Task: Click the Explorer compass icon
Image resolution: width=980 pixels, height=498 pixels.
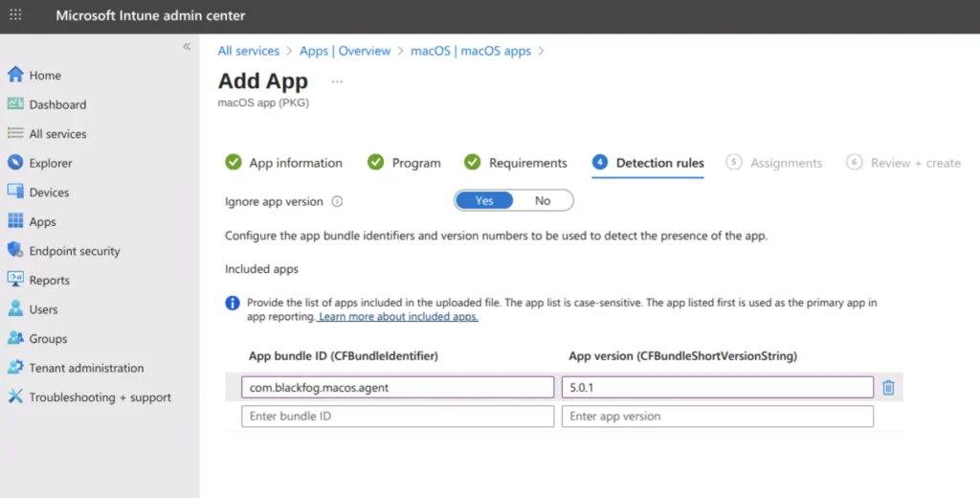Action: pos(15,163)
